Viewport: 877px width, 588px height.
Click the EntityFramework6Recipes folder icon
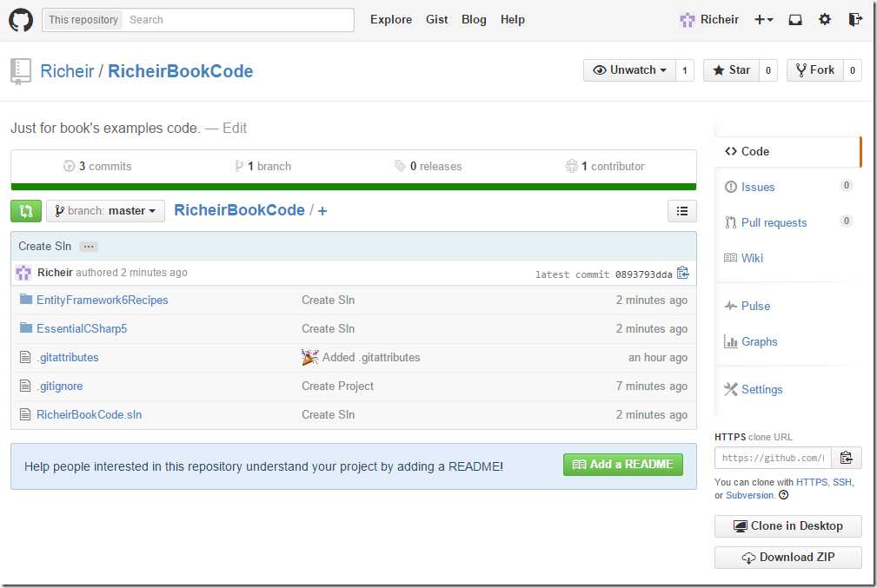(x=26, y=300)
